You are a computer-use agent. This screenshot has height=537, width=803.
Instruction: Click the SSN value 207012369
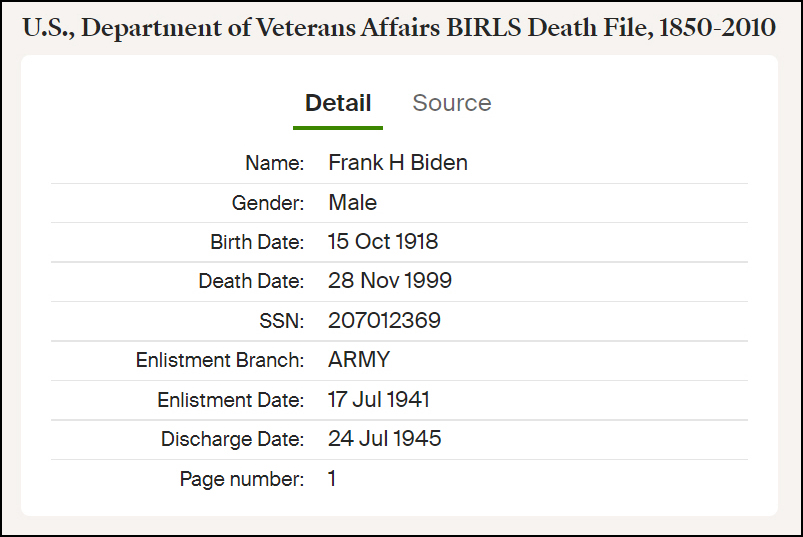pos(384,321)
